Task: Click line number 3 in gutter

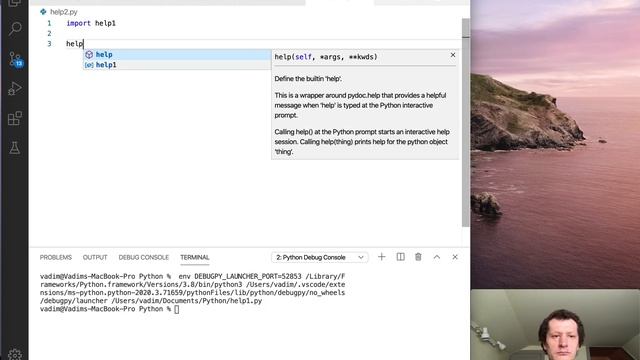Action: 49,44
